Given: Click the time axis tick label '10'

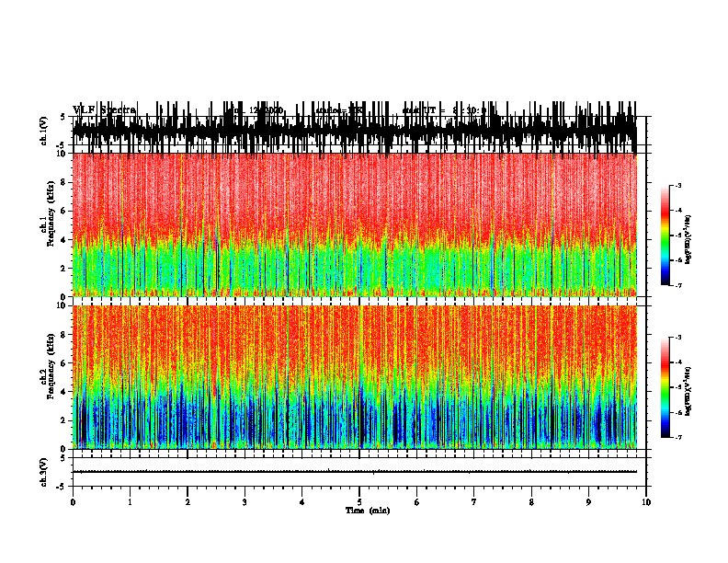Looking at the screenshot, I should [x=646, y=502].
